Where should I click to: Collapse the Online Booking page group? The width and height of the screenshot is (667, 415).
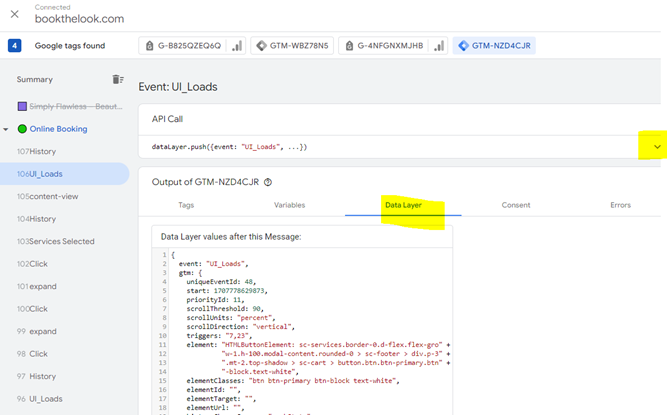(6, 129)
